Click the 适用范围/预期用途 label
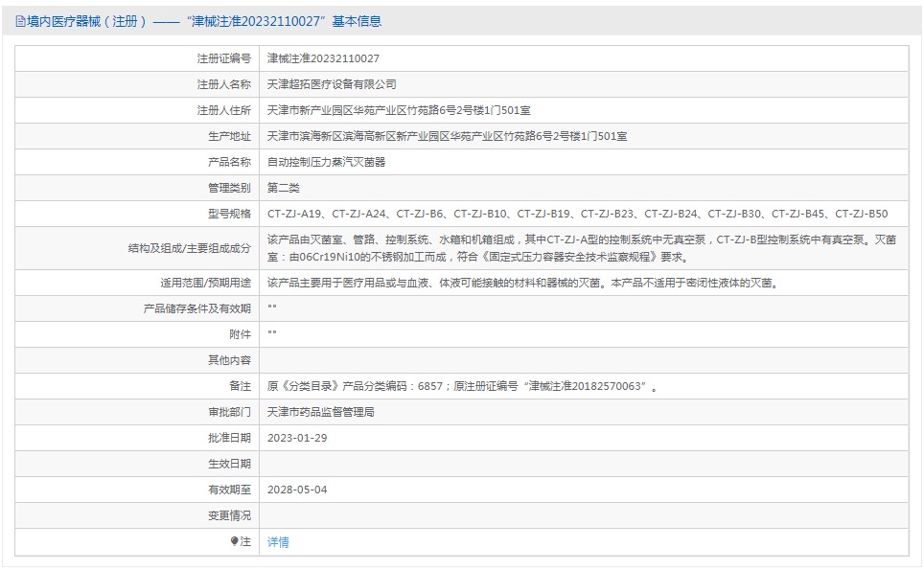Screen dimensions: 924x570 pyautogui.click(x=206, y=283)
